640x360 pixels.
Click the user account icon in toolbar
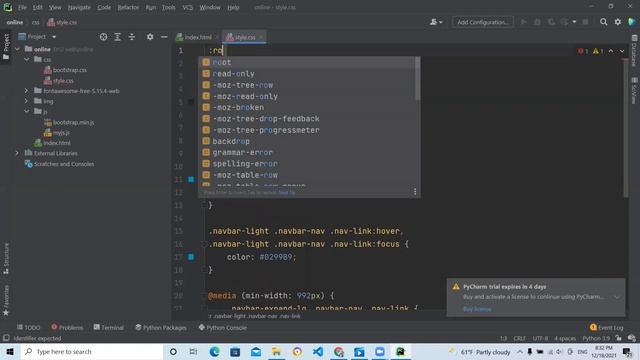coord(436,22)
